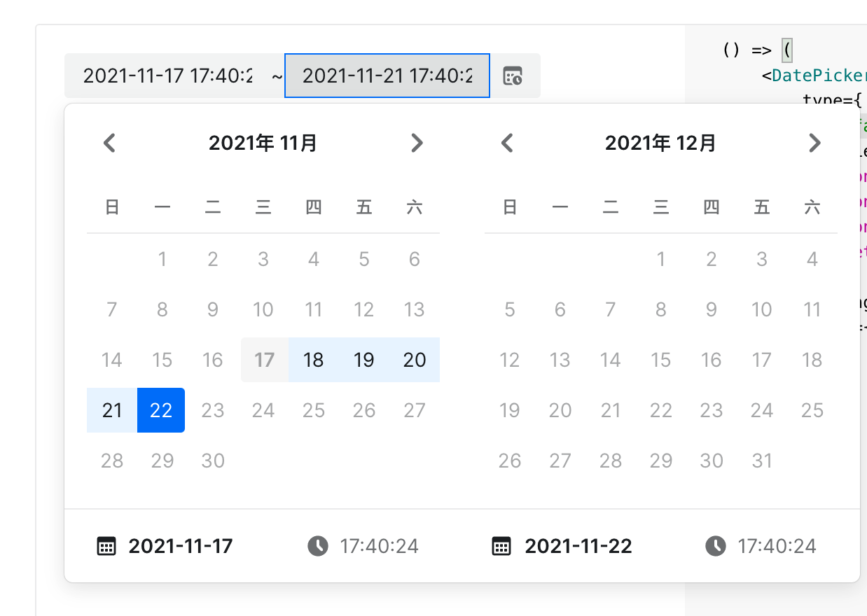Viewport: 867px width, 616px height.
Task: Select December 31 in the calendar
Action: pos(761,461)
